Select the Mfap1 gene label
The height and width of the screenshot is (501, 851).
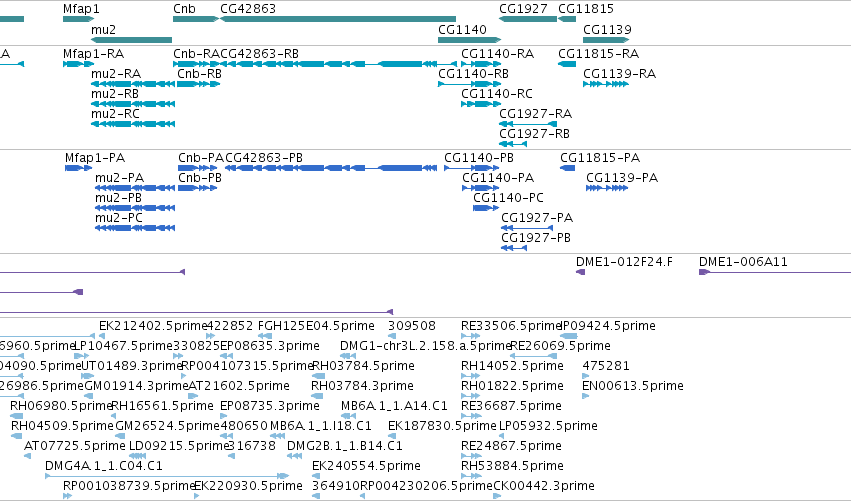click(x=81, y=9)
